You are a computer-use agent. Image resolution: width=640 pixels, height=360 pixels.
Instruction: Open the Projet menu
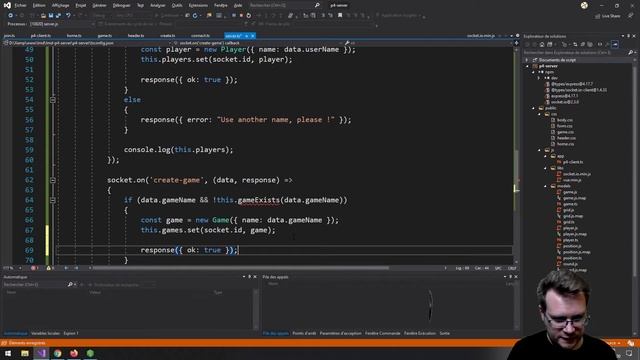pyautogui.click(x=81, y=5)
